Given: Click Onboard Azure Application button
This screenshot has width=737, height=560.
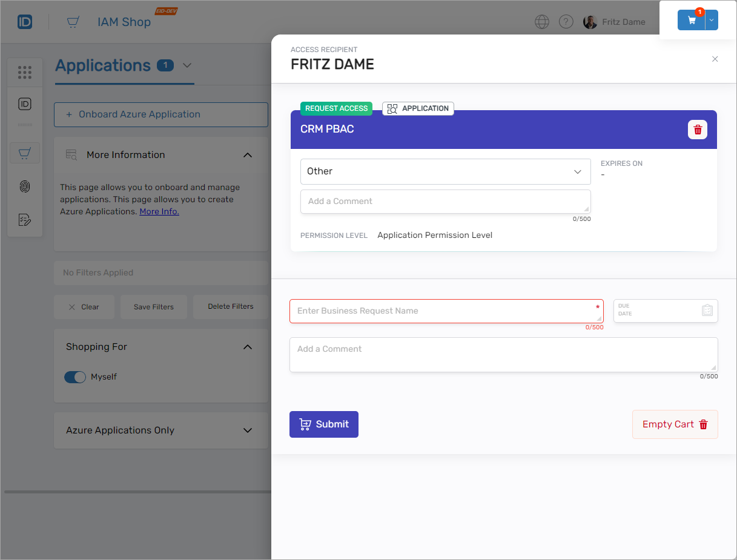Looking at the screenshot, I should tap(160, 114).
